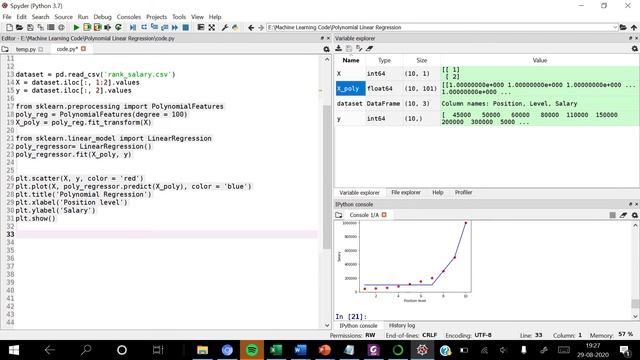Save the current file via toolbar
The width and height of the screenshot is (640, 360).
tap(30, 27)
